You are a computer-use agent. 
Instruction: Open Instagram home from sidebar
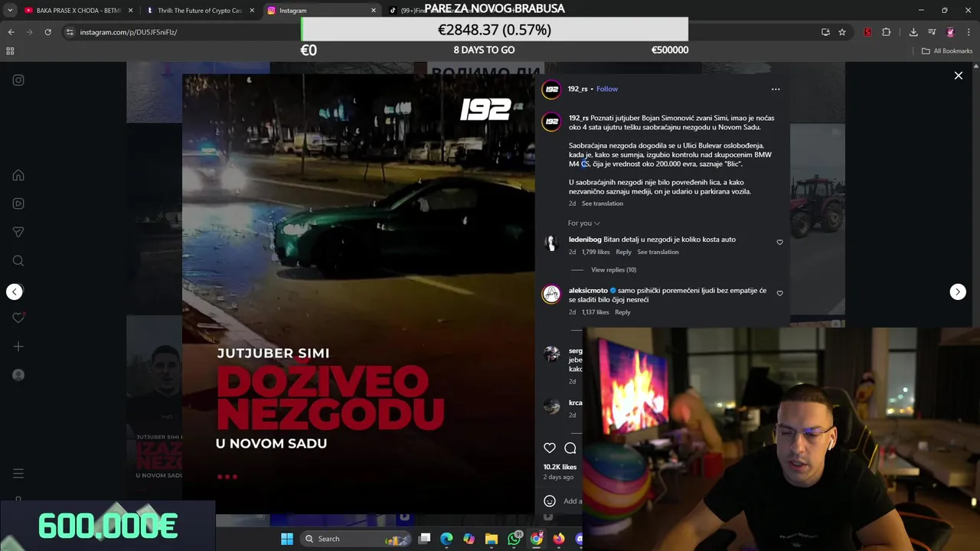(x=18, y=175)
